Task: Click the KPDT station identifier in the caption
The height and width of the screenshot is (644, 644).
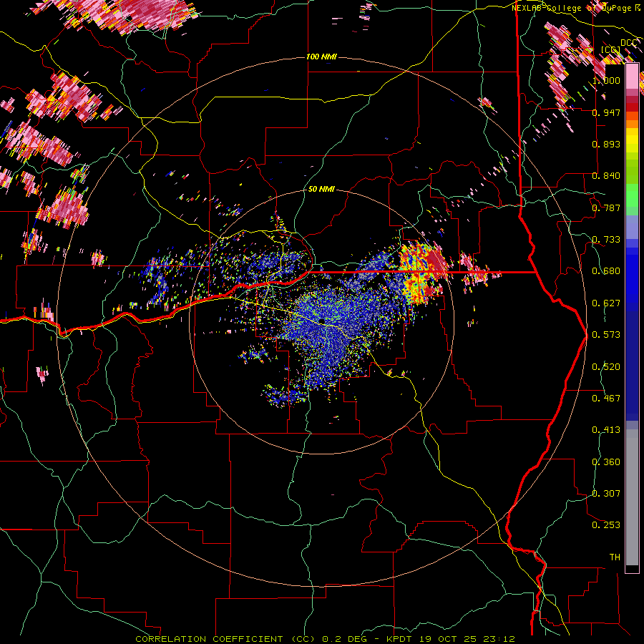Action: (x=399, y=639)
